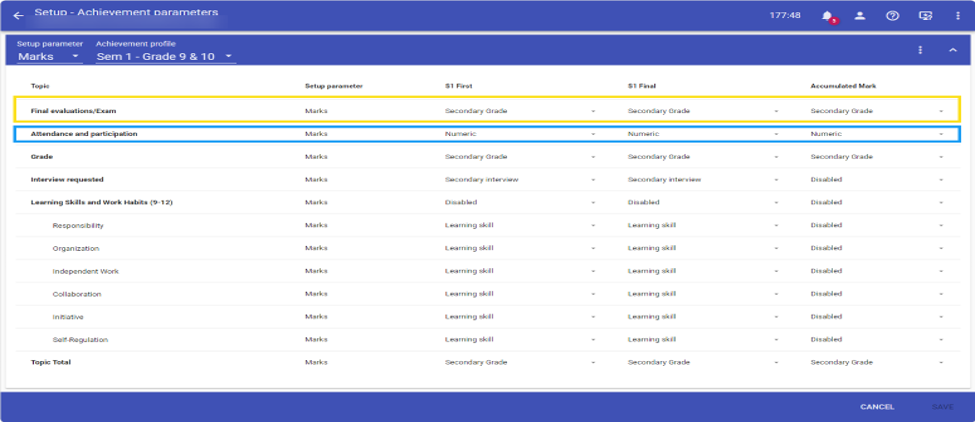Collapse the setup panel with chevron up
The height and width of the screenshot is (422, 975).
[953, 50]
